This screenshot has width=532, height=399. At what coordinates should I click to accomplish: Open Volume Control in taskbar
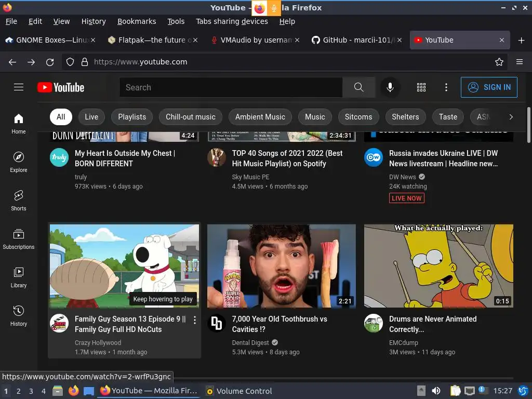coord(239,391)
